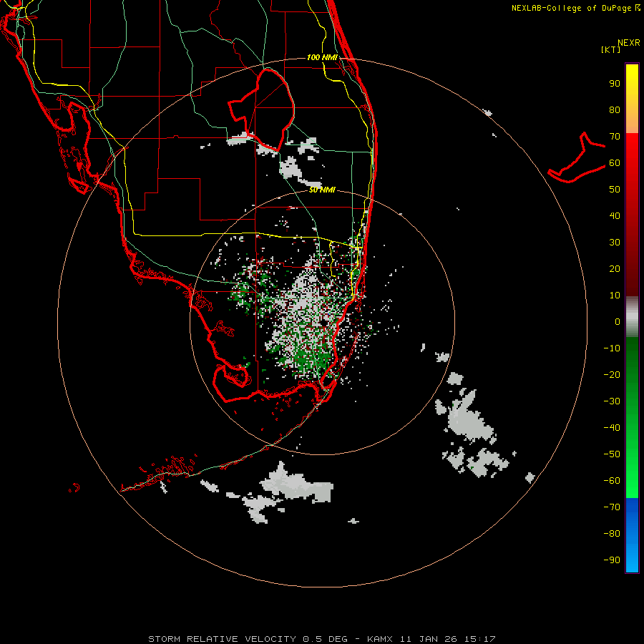Screen dimensions: 644x644
Task: Click the 0.5 DEG elevation in caption
Action: (326, 639)
